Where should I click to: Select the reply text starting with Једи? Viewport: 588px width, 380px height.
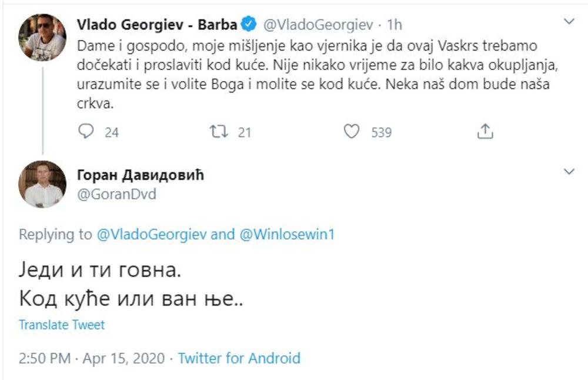click(x=98, y=272)
